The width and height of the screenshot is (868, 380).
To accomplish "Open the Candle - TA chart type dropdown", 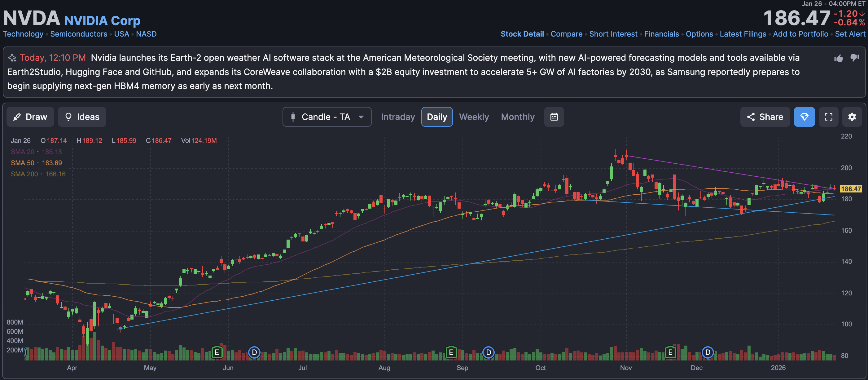I will coord(327,117).
